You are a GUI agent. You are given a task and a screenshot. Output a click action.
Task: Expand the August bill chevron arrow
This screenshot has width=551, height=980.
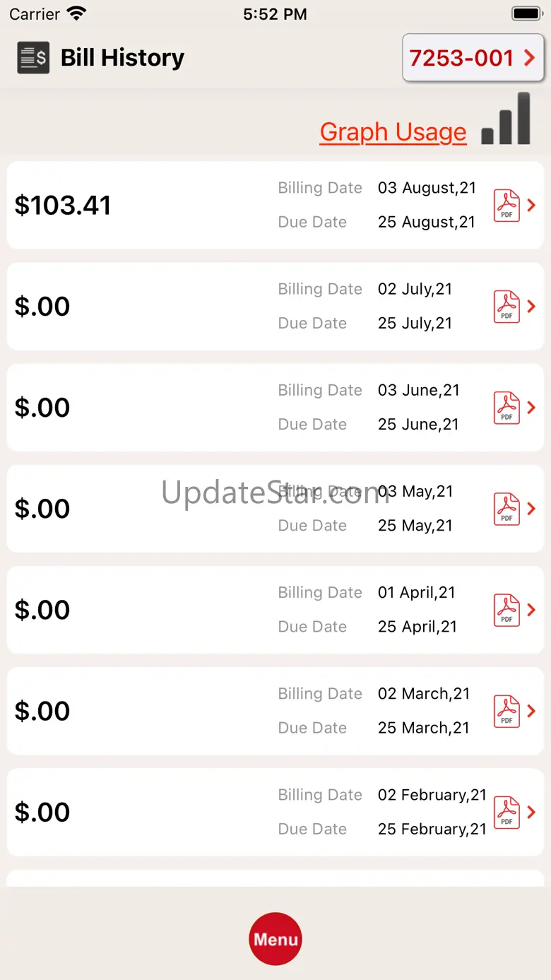click(532, 206)
